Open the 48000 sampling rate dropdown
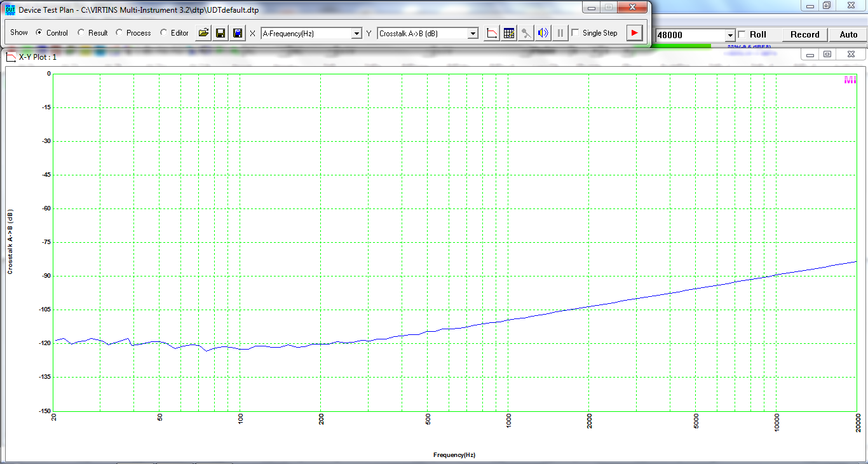868x464 pixels. click(x=730, y=35)
